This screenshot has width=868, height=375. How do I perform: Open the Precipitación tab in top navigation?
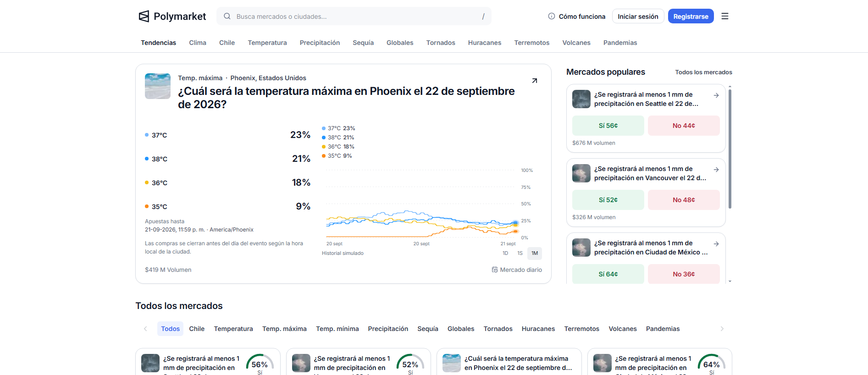320,43
